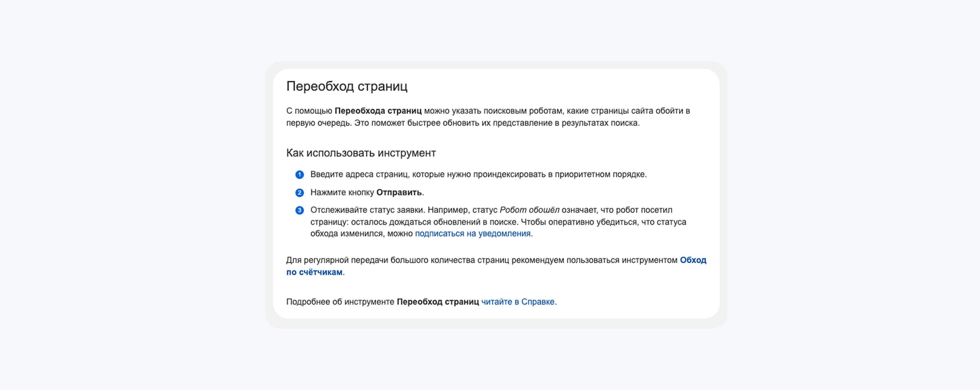Open the "читайте в Справке" help link
The height and width of the screenshot is (390, 980).
pos(518,302)
